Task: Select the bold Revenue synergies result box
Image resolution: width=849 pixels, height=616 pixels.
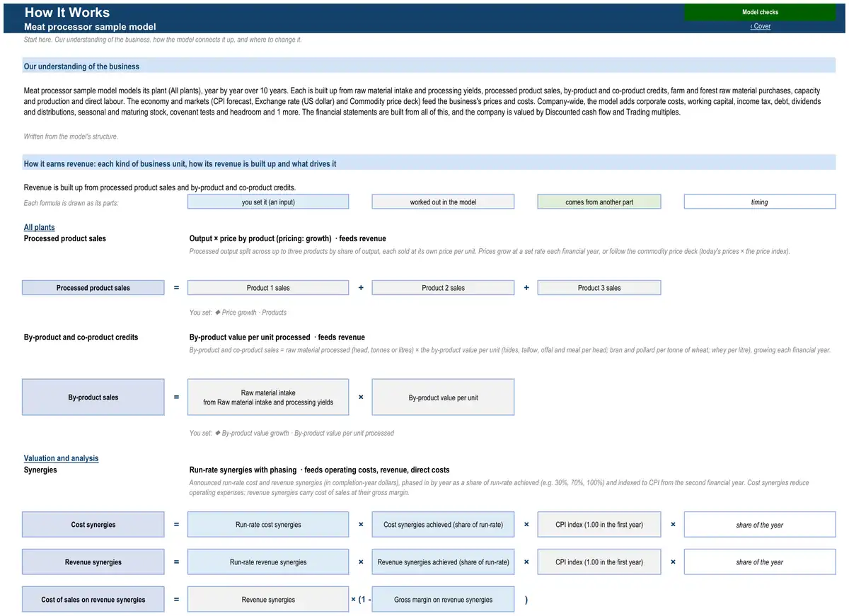Action: point(93,562)
